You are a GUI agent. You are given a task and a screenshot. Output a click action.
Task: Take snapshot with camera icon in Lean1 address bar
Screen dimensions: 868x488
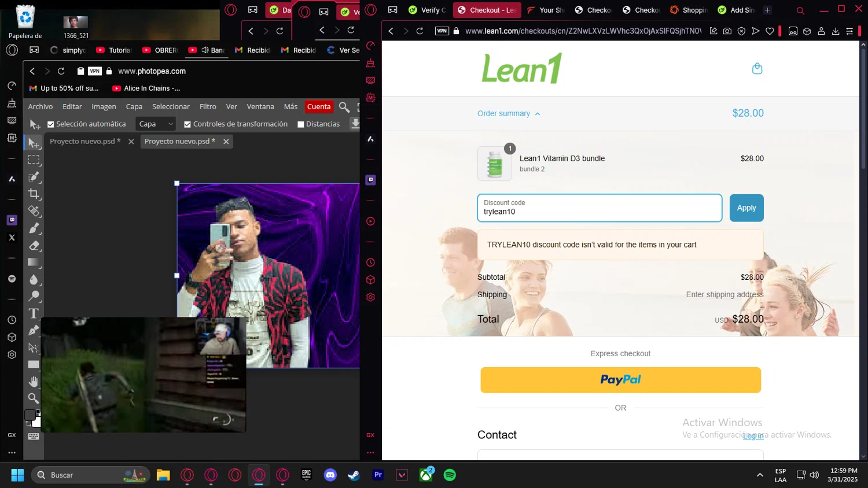727,31
